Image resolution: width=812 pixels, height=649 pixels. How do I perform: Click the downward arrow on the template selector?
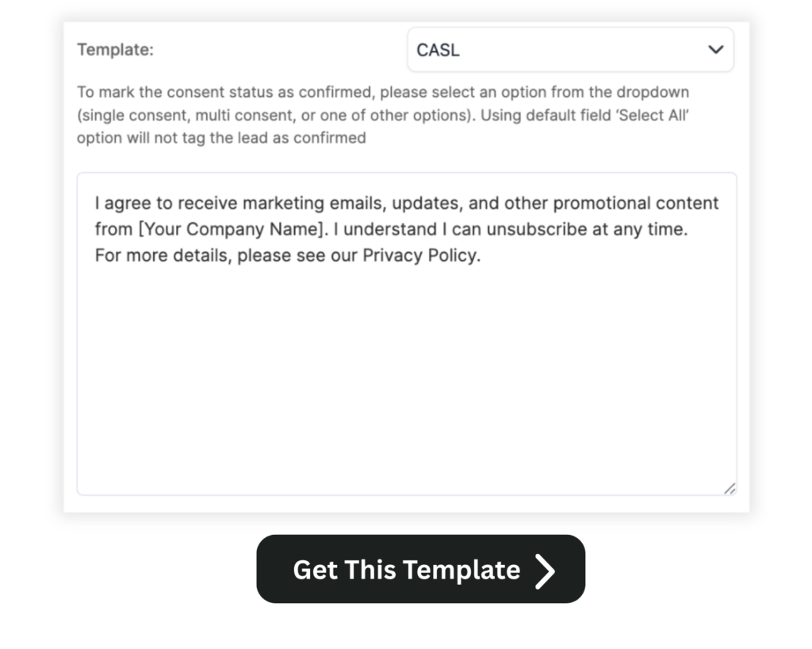coord(716,49)
